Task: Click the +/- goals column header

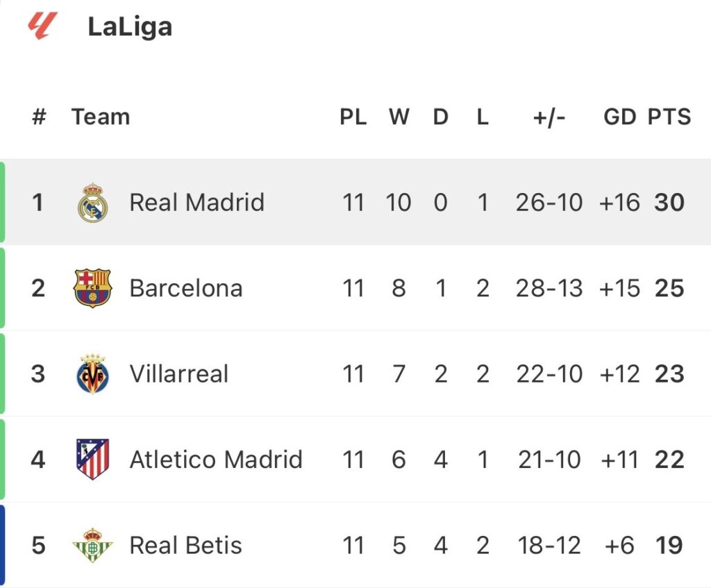Action: [549, 117]
